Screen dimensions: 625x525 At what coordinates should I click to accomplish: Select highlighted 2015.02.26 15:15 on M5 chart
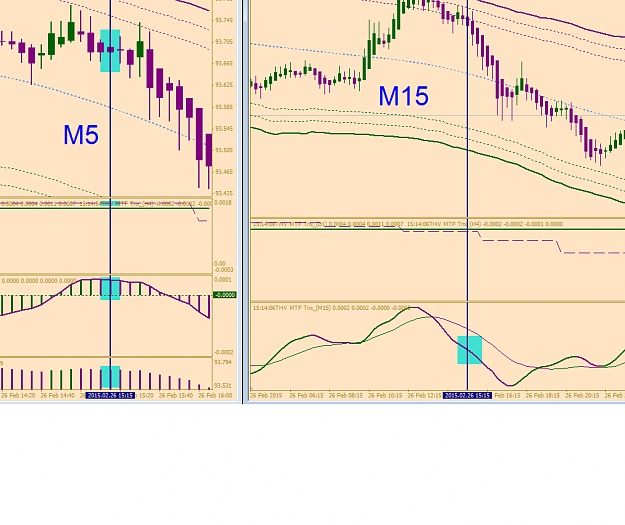[x=110, y=395]
